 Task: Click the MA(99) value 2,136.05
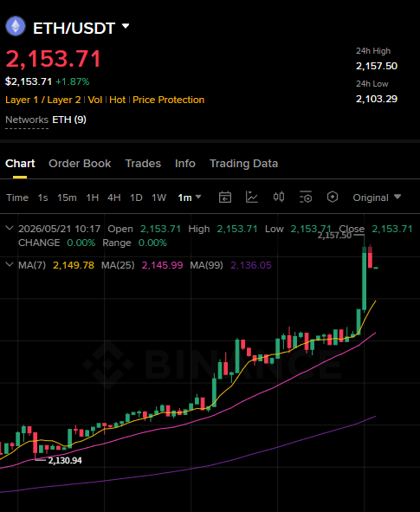point(251,265)
